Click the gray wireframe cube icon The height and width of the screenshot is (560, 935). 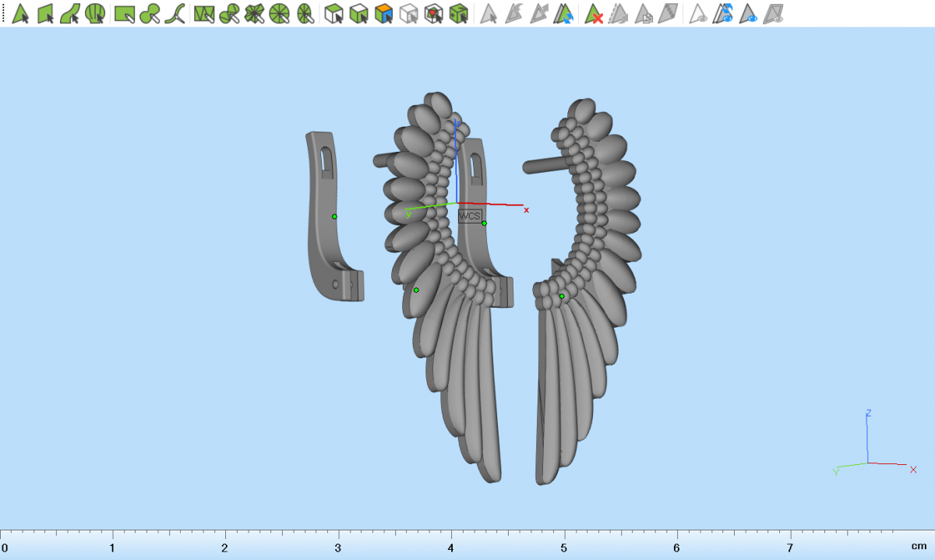click(408, 13)
